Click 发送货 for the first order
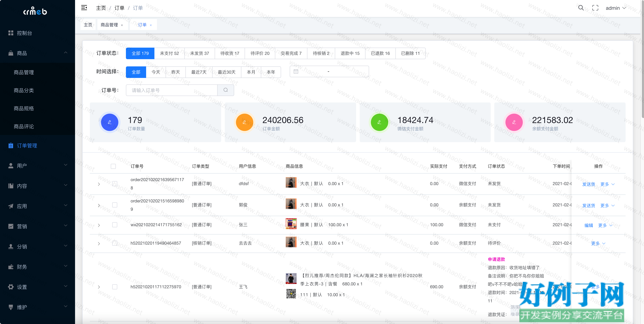The height and width of the screenshot is (324, 644). click(x=588, y=184)
